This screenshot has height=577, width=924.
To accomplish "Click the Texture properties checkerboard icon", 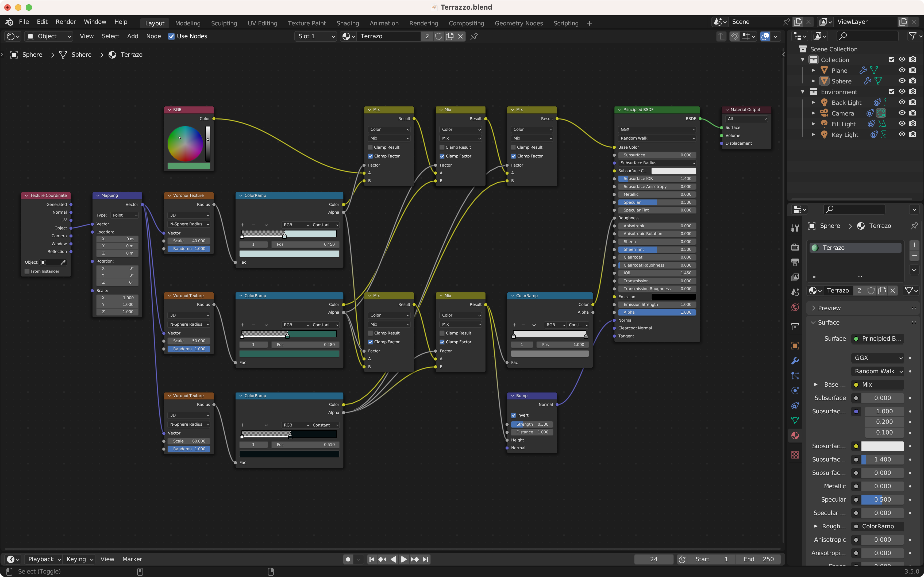I will click(x=795, y=455).
